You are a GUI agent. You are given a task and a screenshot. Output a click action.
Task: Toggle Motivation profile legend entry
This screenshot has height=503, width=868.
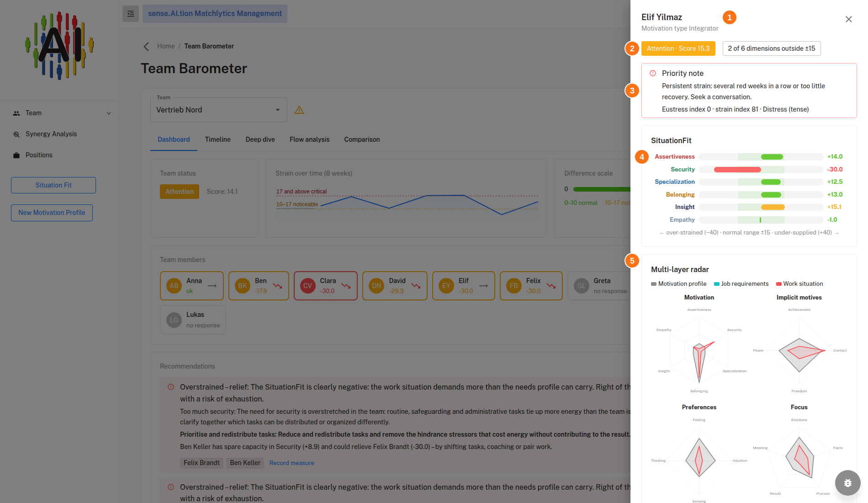(679, 284)
